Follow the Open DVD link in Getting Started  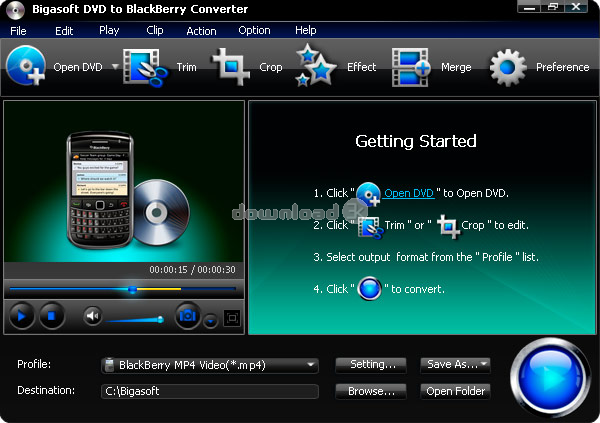pyautogui.click(x=409, y=193)
